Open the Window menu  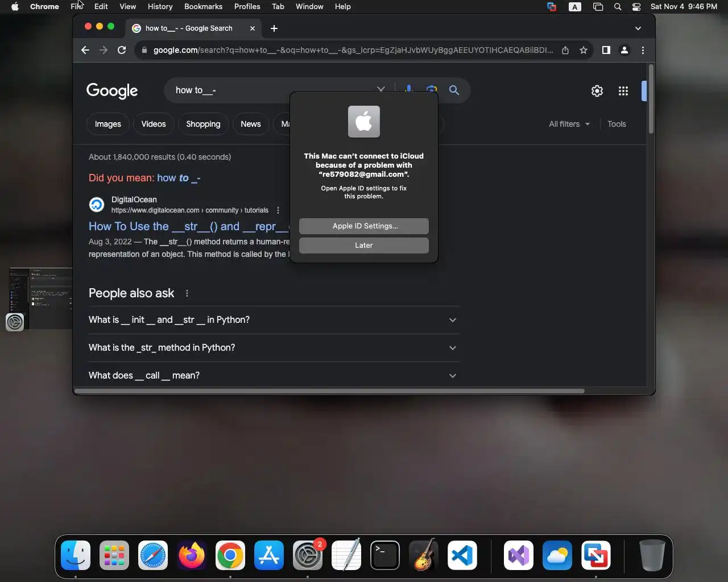coord(309,7)
